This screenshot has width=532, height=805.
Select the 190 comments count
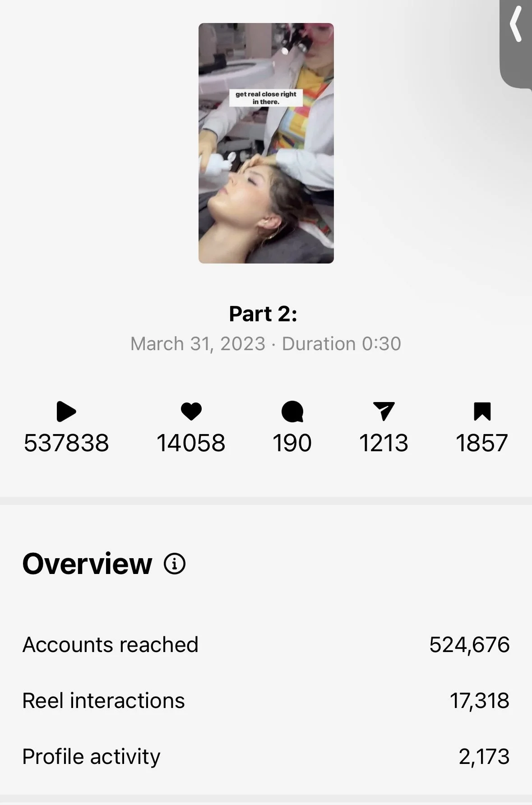(292, 443)
